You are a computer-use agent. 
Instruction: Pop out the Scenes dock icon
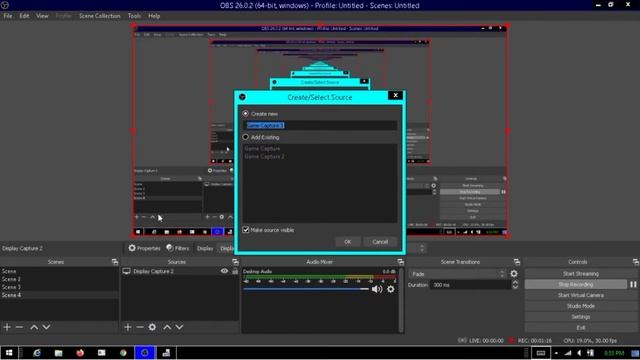point(115,262)
